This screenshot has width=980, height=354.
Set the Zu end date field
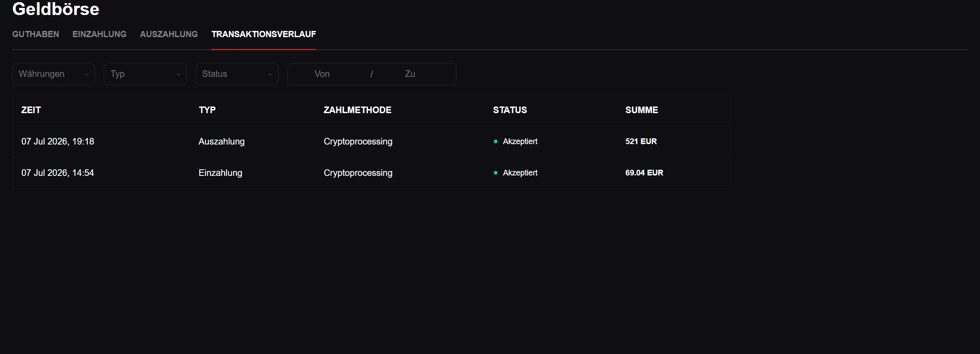410,74
